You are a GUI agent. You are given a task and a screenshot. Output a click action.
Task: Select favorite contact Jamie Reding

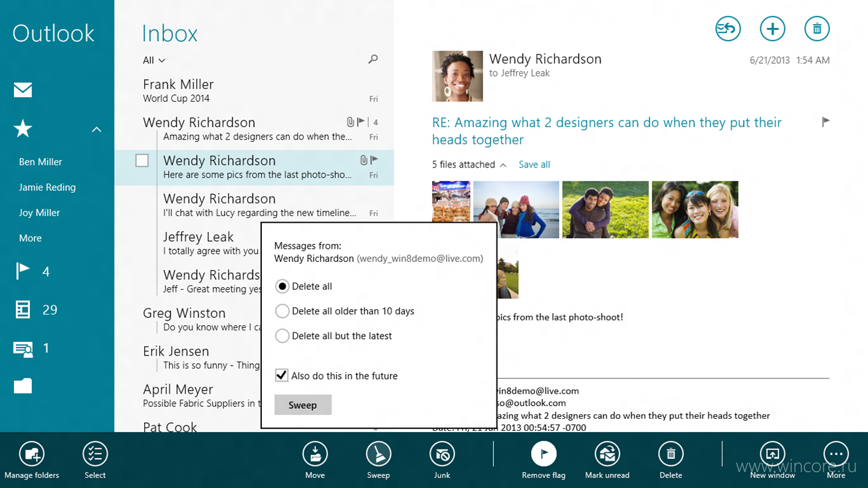[47, 187]
